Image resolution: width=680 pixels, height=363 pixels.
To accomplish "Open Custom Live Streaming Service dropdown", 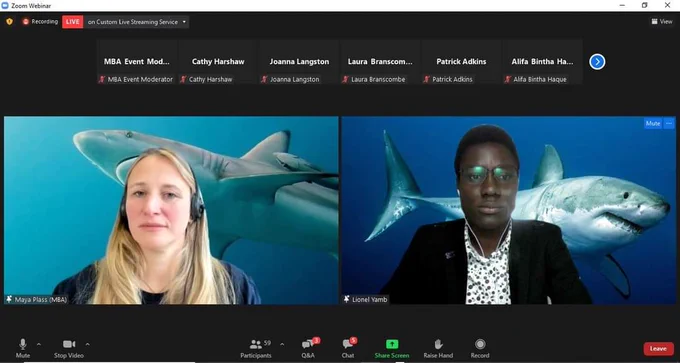I will (x=137, y=22).
